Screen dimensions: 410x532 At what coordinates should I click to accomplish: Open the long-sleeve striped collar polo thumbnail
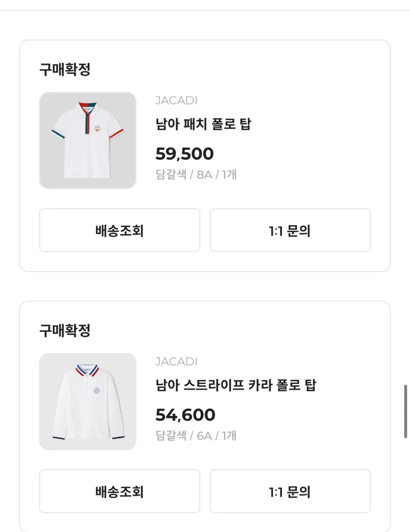click(x=88, y=402)
